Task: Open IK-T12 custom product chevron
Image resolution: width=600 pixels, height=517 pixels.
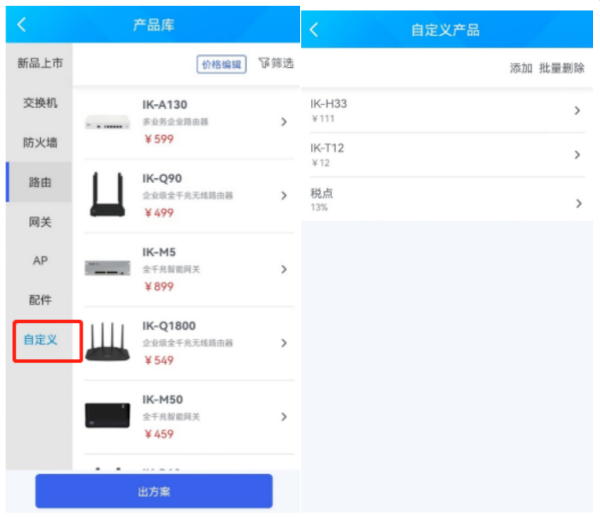Action: (x=577, y=155)
